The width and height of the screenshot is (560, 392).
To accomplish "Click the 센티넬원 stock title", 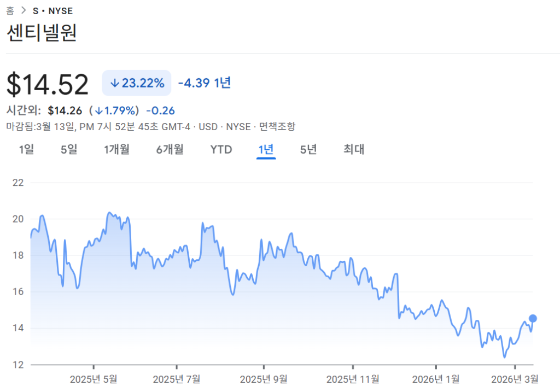I will pos(42,33).
